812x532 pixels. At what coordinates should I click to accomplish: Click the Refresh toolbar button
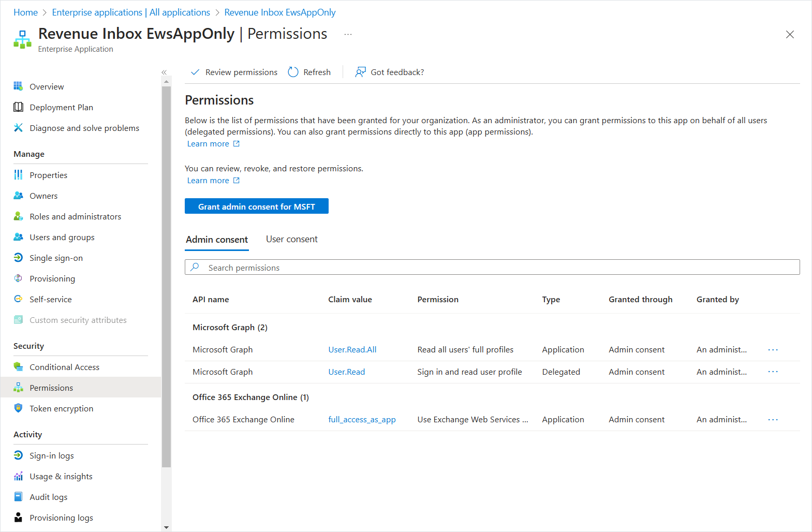coord(309,72)
